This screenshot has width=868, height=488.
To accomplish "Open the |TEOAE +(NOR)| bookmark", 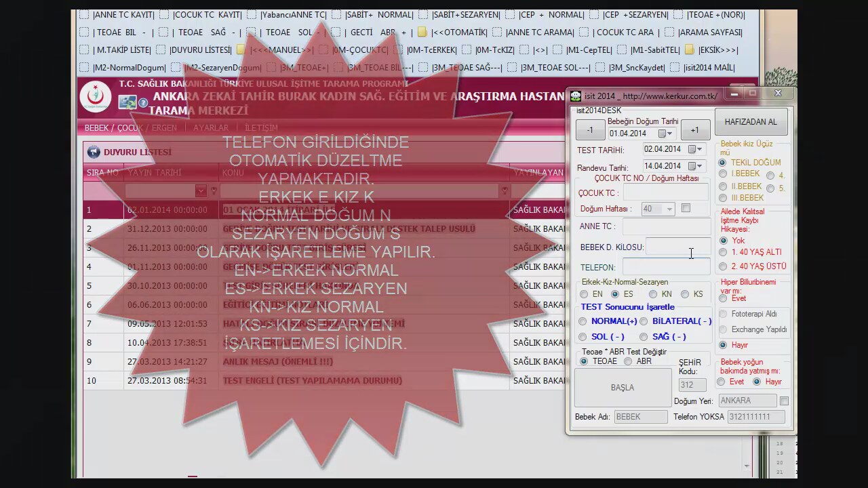I will 709,15.
